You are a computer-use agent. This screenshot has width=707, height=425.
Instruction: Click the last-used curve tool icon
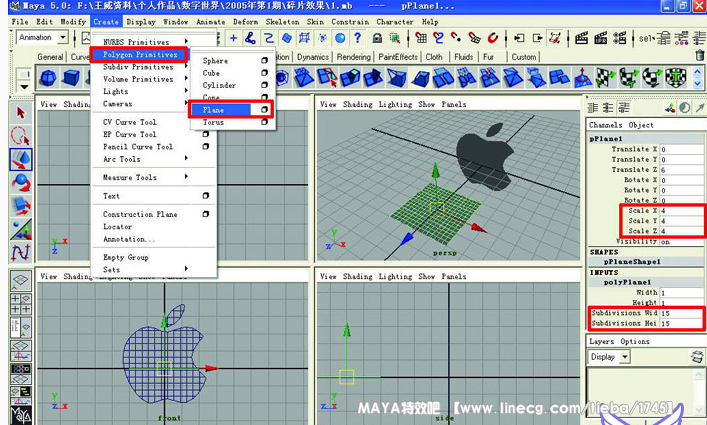pos(21,252)
